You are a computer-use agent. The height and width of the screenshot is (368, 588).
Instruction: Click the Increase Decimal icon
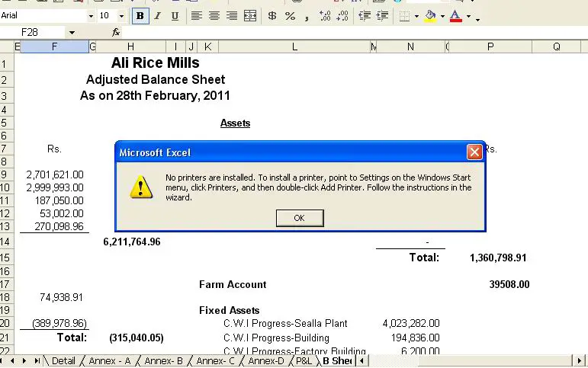(x=325, y=16)
